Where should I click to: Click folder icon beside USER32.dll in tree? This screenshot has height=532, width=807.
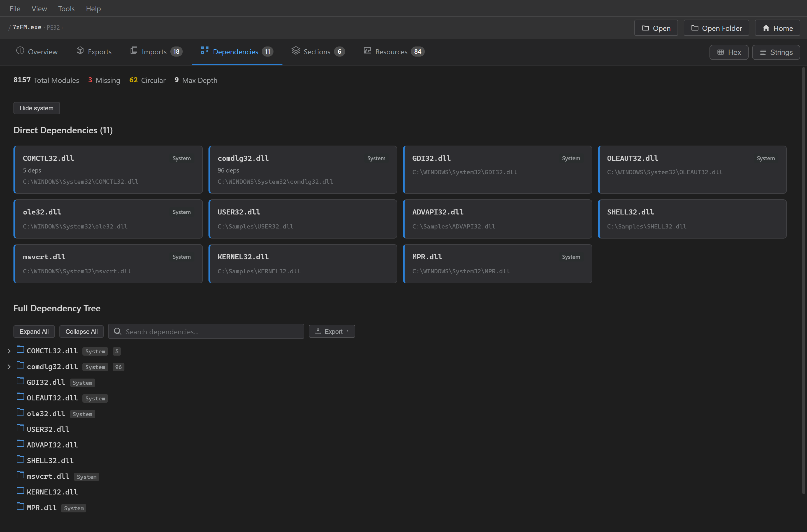[x=20, y=428]
